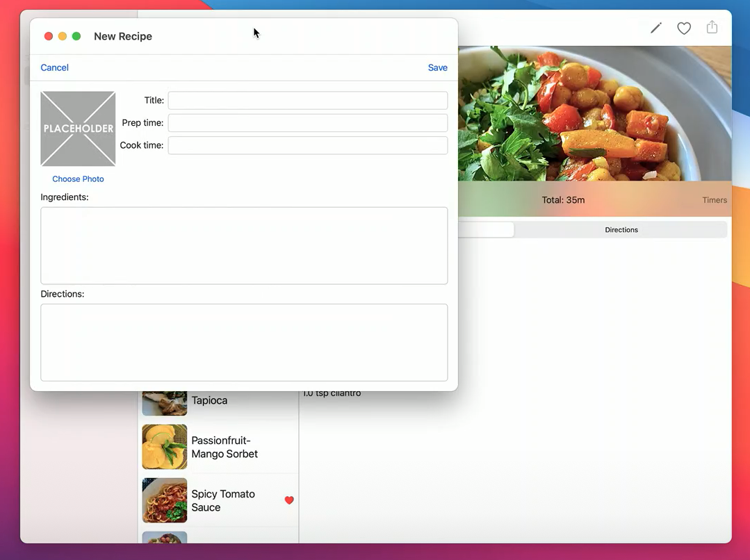Image resolution: width=750 pixels, height=560 pixels.
Task: Click red heart beside Spicy Tomato Sauce
Action: tap(289, 500)
